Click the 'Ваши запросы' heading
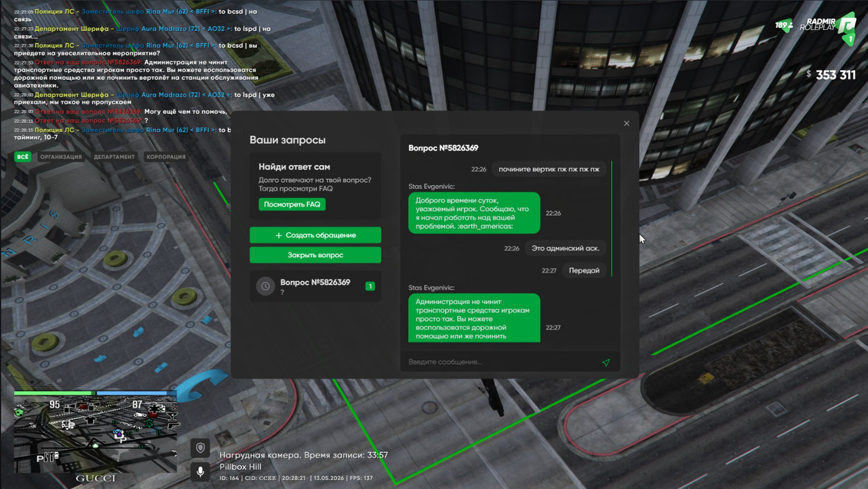This screenshot has height=489, width=868. click(x=288, y=140)
